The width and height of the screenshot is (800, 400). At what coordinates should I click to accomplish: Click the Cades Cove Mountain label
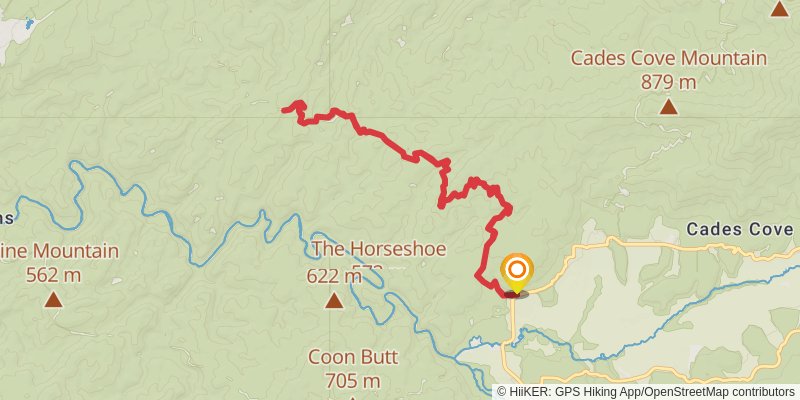coord(668,58)
